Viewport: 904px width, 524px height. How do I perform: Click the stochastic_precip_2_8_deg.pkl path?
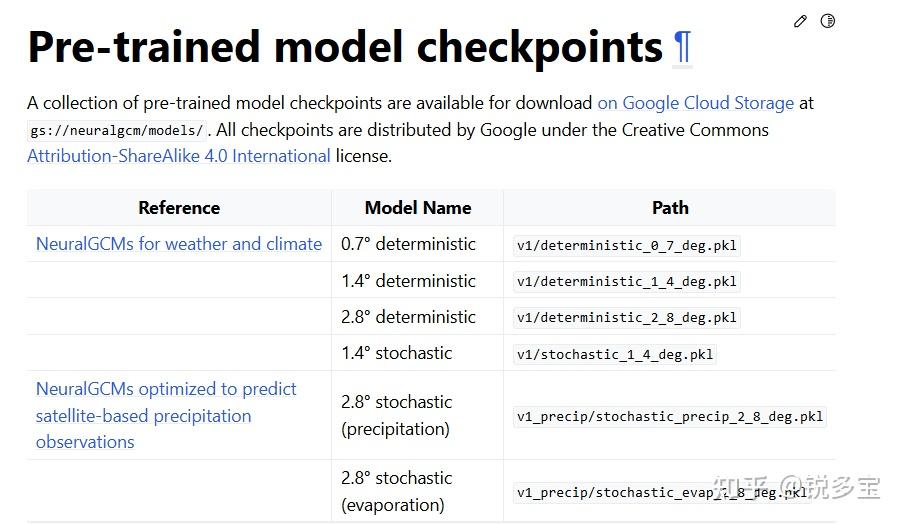pos(670,416)
